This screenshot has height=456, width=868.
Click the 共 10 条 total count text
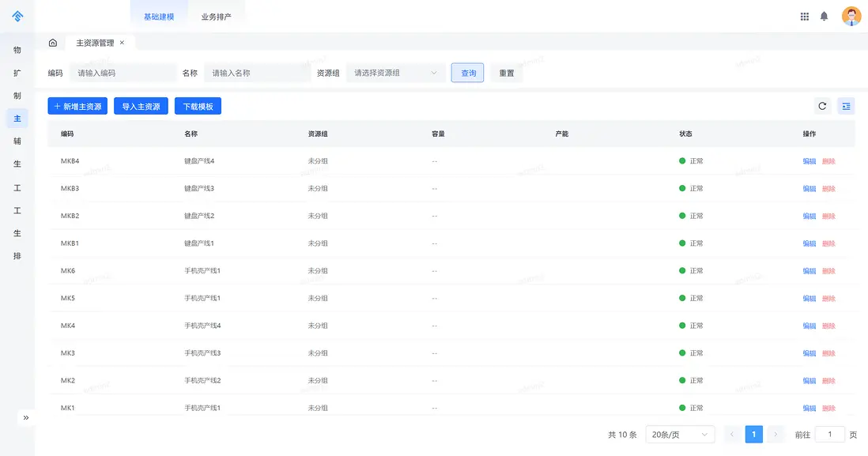622,435
